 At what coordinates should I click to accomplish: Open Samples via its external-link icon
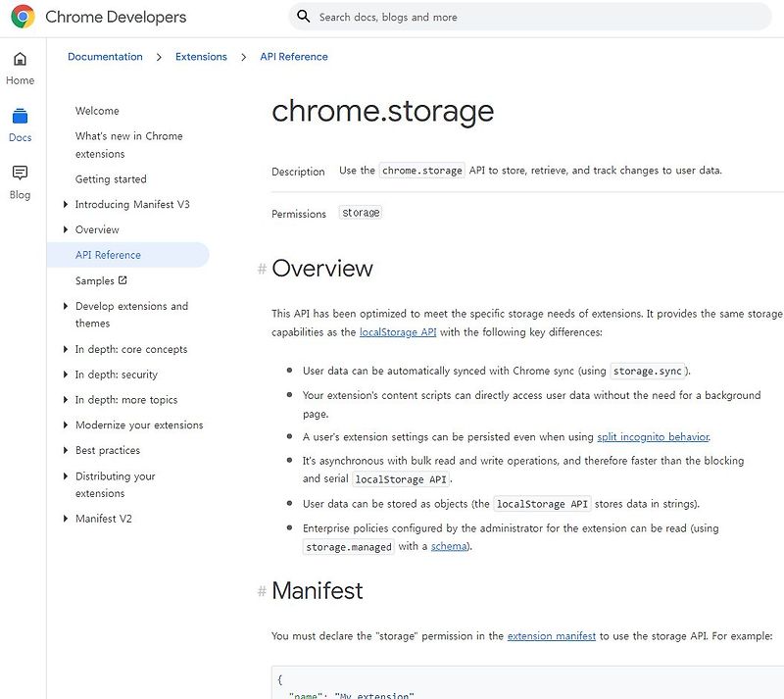pos(121,280)
